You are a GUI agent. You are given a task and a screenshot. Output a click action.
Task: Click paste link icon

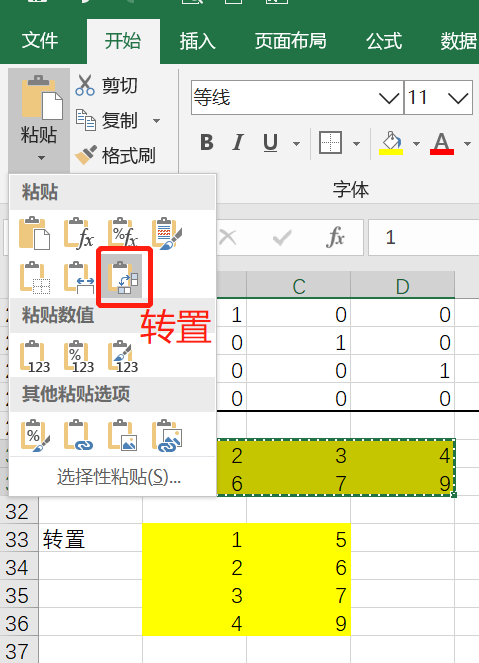[x=79, y=435]
